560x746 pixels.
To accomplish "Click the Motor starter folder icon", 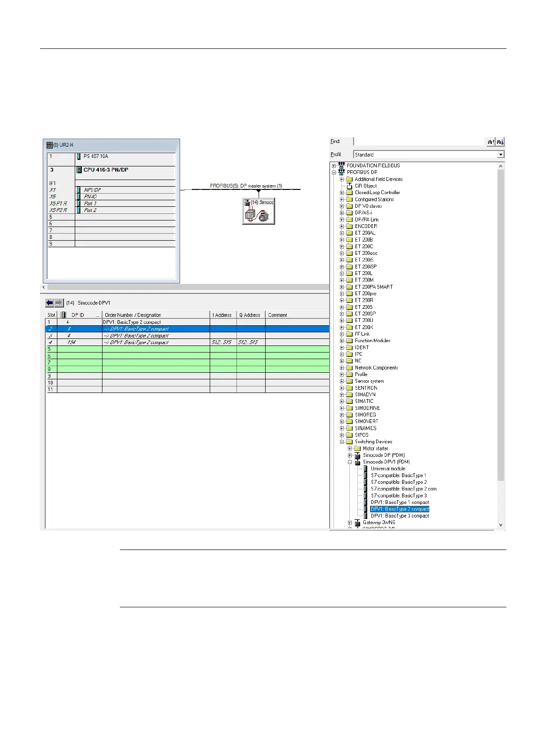I will click(357, 448).
